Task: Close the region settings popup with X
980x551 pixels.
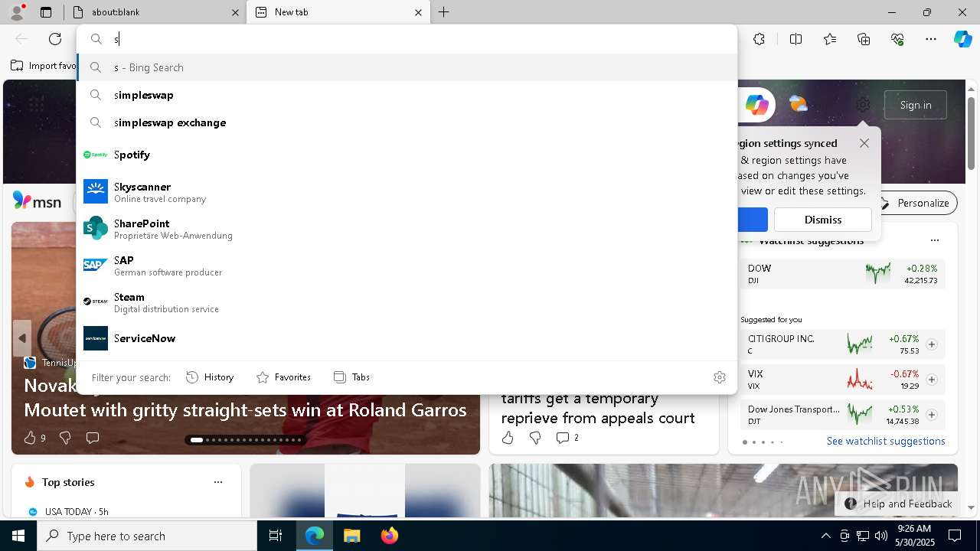Action: tap(864, 143)
